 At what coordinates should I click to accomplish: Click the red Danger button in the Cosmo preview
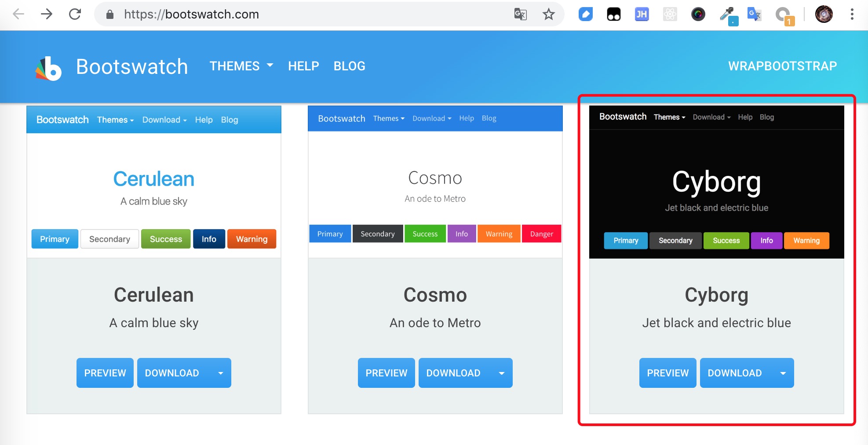(x=542, y=234)
